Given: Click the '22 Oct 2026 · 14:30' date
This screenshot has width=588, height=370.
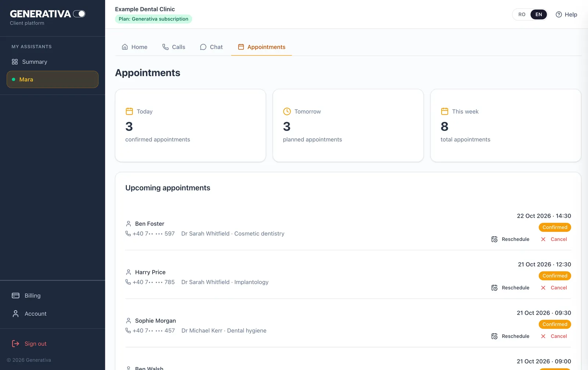Looking at the screenshot, I should 544,216.
